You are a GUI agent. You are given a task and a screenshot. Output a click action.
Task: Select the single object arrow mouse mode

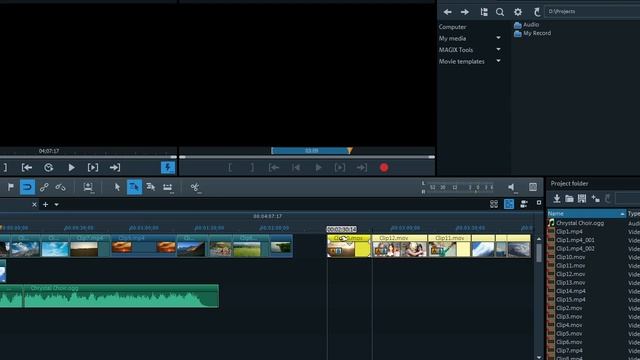pyautogui.click(x=117, y=187)
